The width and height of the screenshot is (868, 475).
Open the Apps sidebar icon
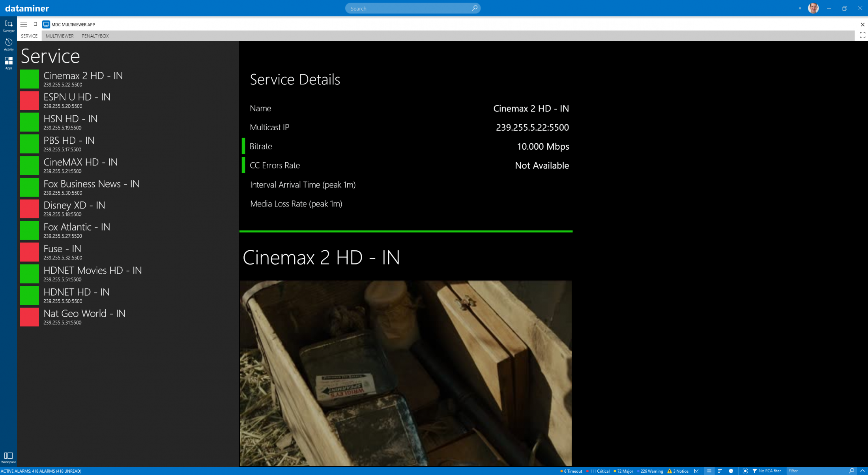pos(8,63)
